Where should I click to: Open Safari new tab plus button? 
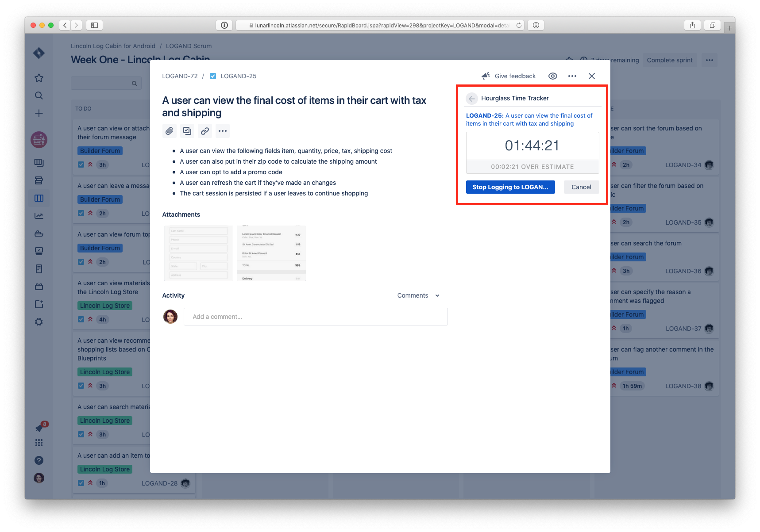[x=729, y=28]
